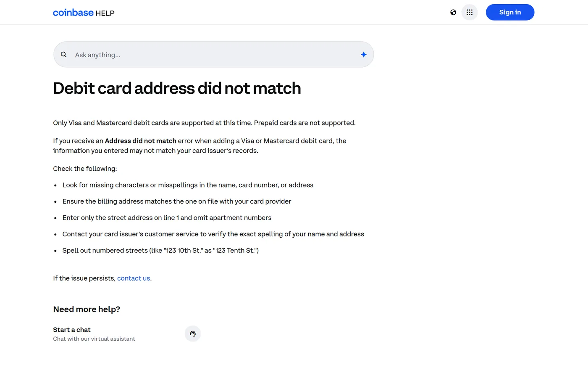Open the apps grid menu icon
Screen dimensions: 588x368
[x=470, y=12]
